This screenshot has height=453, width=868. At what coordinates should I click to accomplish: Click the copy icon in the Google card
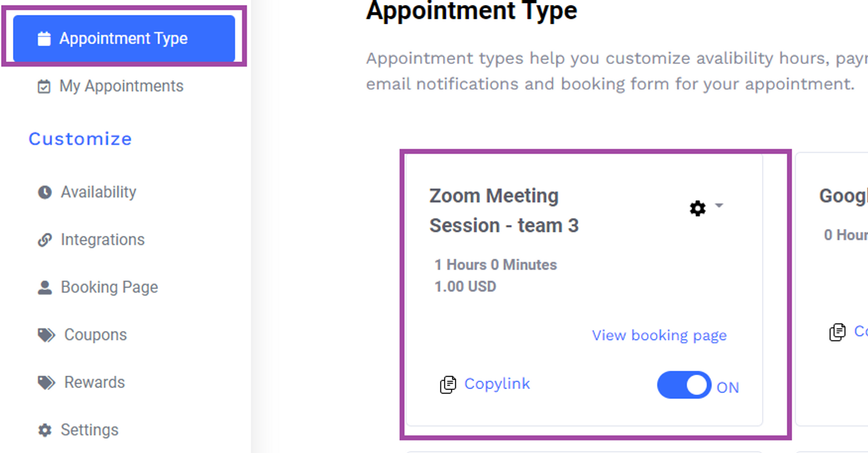click(837, 332)
